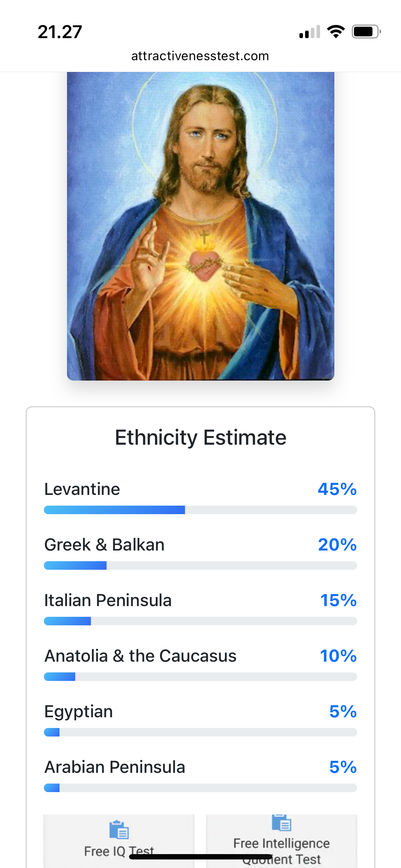
Task: Click the Egyptian progress bar
Action: coord(200,732)
